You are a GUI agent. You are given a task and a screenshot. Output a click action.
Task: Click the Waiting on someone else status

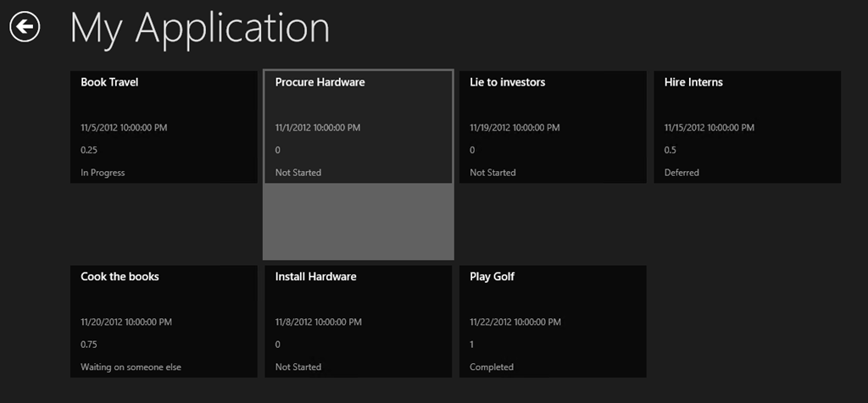[131, 367]
